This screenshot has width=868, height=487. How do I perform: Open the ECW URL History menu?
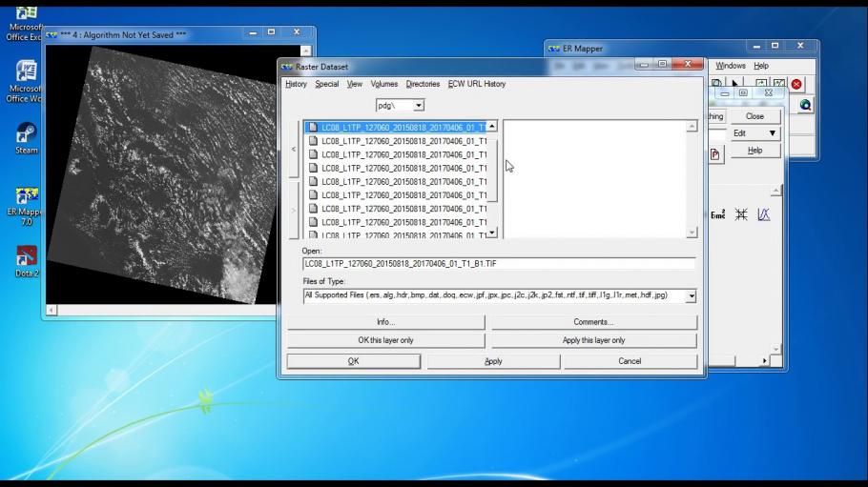coord(477,84)
